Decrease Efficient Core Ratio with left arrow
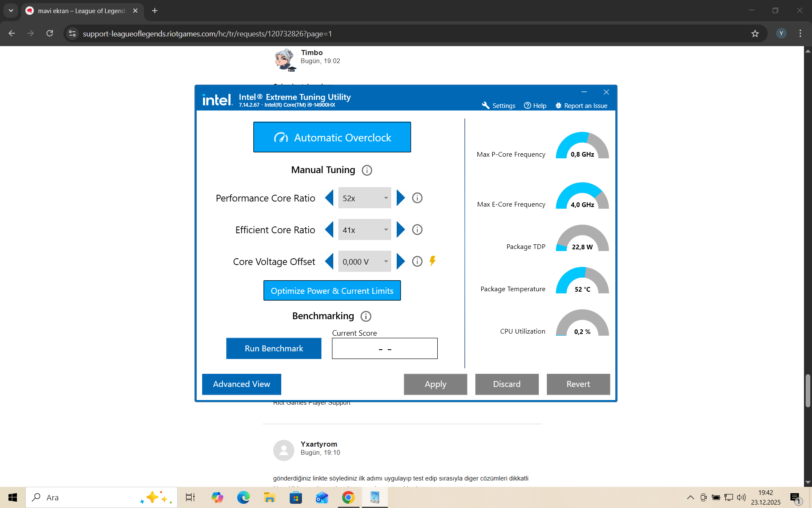The image size is (812, 508). [329, 230]
